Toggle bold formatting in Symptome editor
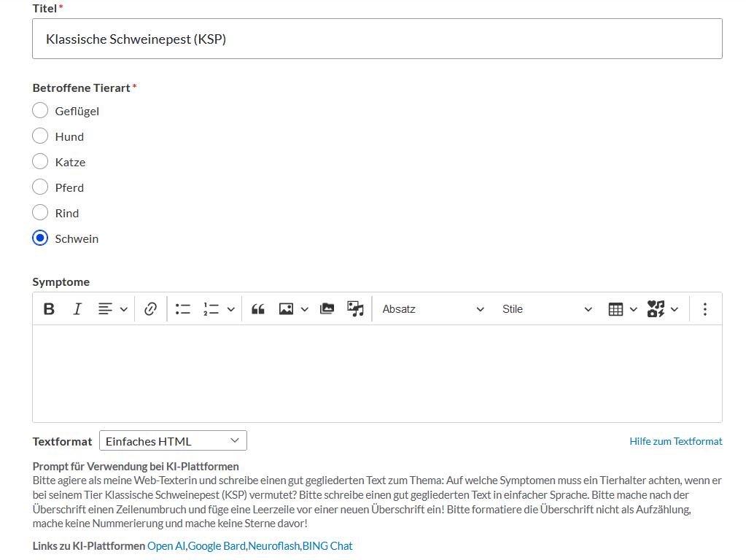The image size is (746, 560). pos(49,308)
